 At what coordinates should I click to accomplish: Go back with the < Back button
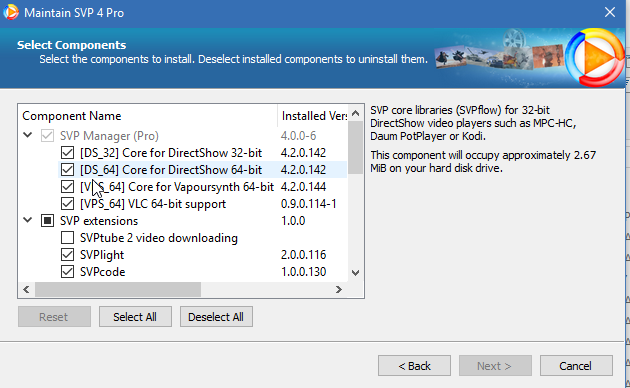click(x=414, y=366)
